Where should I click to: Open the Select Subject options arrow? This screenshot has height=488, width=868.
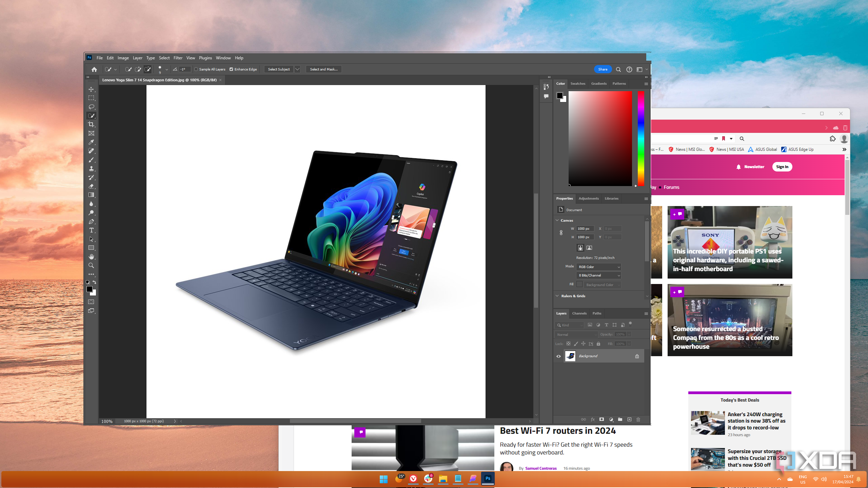297,69
